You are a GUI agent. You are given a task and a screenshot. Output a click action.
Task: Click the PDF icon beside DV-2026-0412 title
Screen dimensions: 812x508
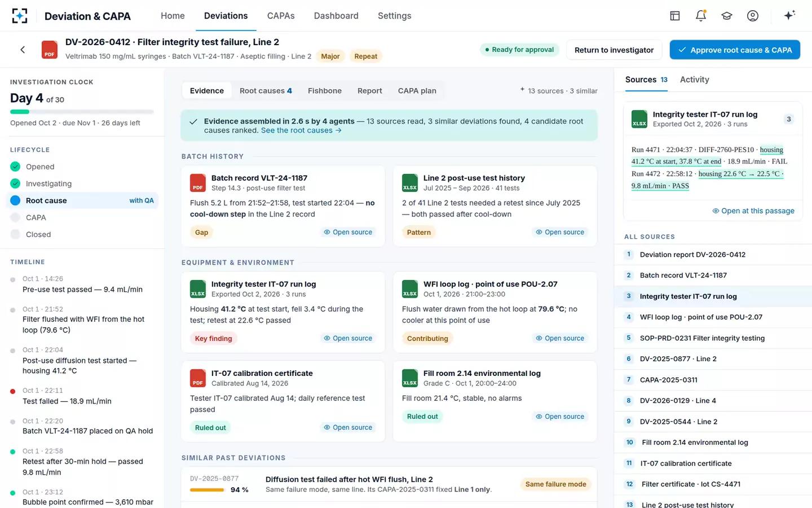click(x=50, y=50)
